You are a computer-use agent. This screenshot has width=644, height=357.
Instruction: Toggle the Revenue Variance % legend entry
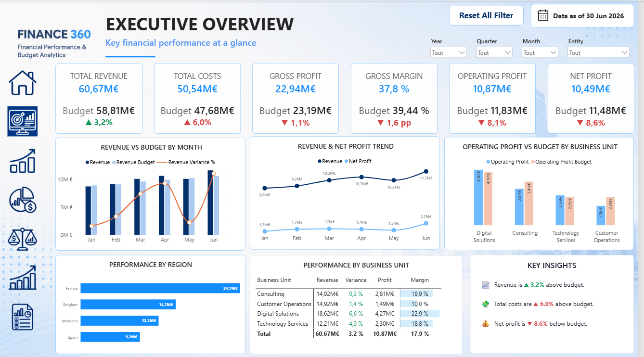coord(186,162)
